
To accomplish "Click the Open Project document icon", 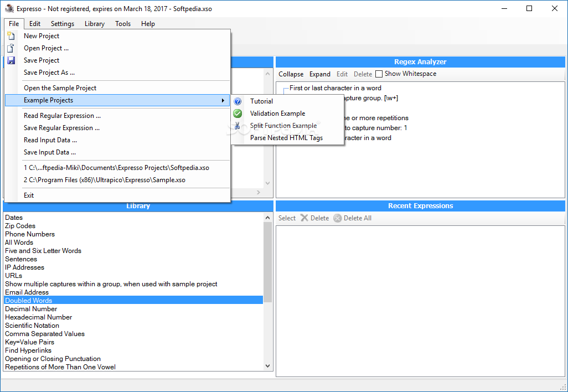I will 11,48.
